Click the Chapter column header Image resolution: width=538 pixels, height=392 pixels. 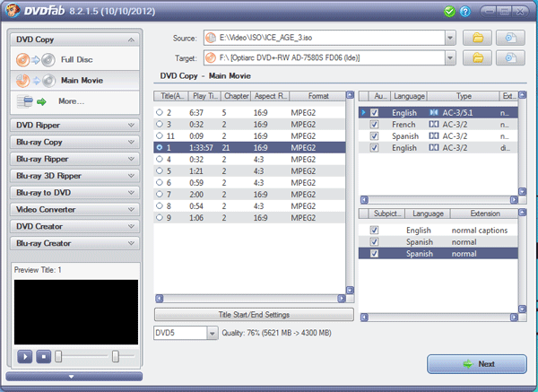(236, 96)
